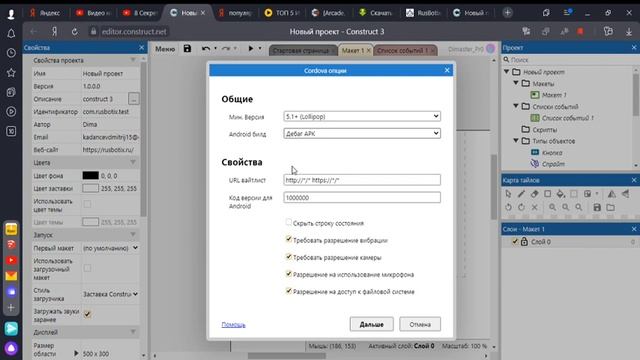Collapse the Списки событий folder
The image size is (640, 360).
[x=516, y=106]
